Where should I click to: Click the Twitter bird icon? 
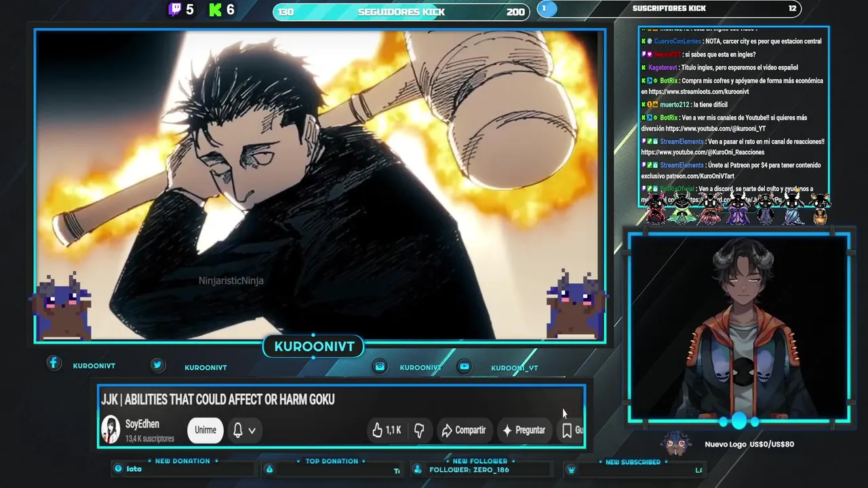(157, 365)
